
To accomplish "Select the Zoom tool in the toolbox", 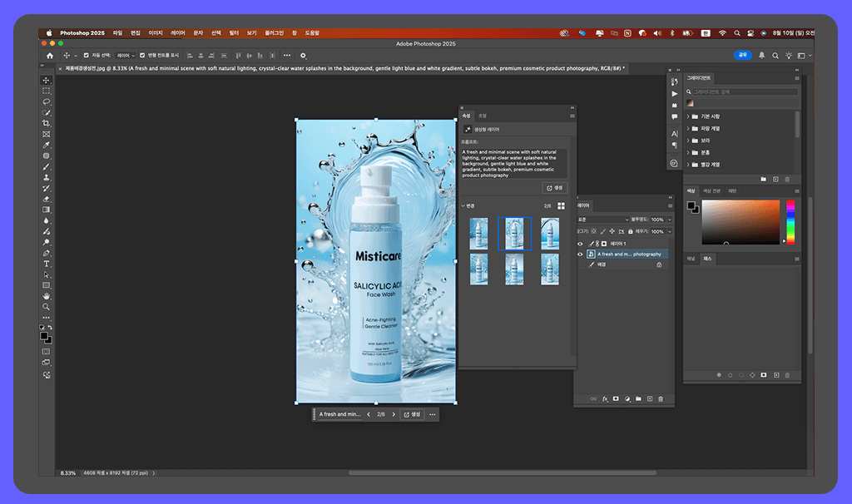I will click(47, 307).
